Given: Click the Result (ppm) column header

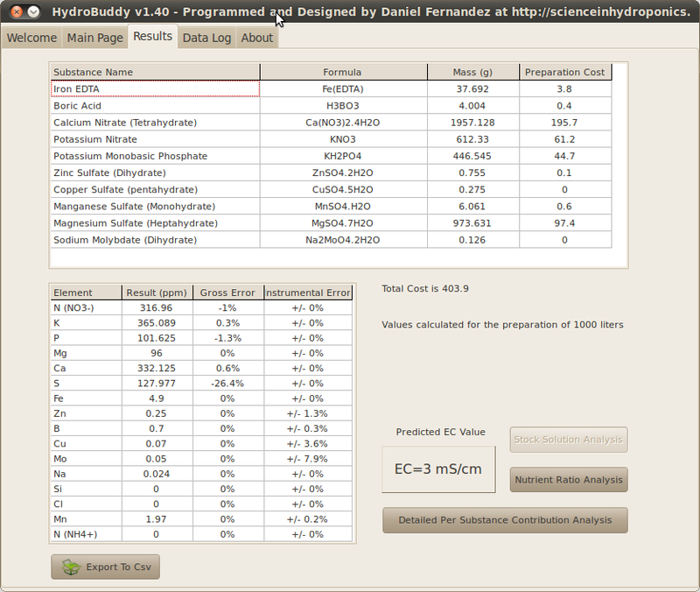Looking at the screenshot, I should tap(157, 292).
